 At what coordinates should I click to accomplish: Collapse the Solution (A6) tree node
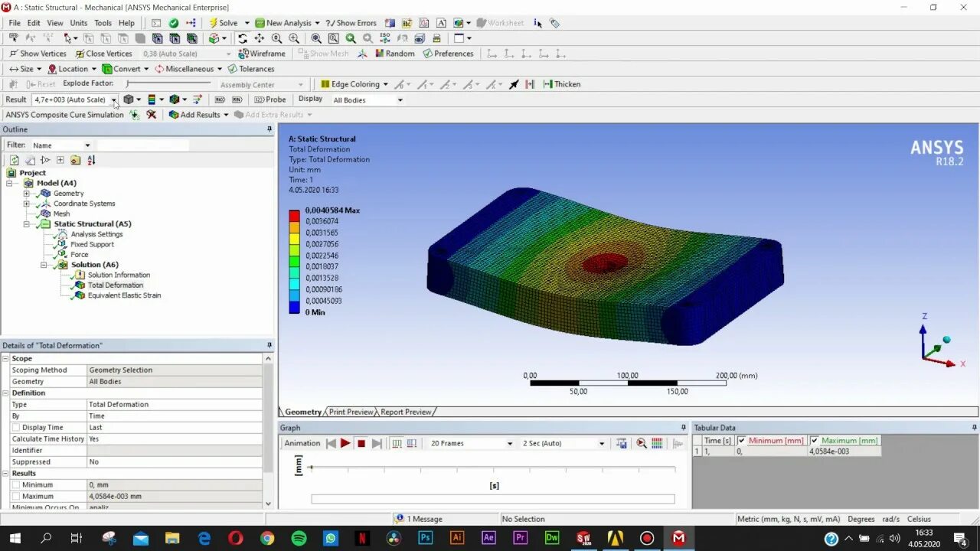[44, 265]
